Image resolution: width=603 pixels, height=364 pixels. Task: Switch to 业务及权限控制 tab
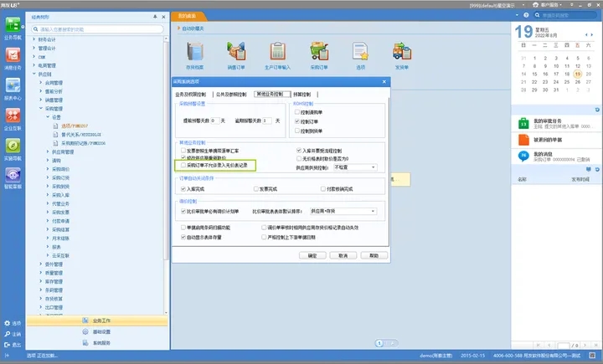coord(191,95)
